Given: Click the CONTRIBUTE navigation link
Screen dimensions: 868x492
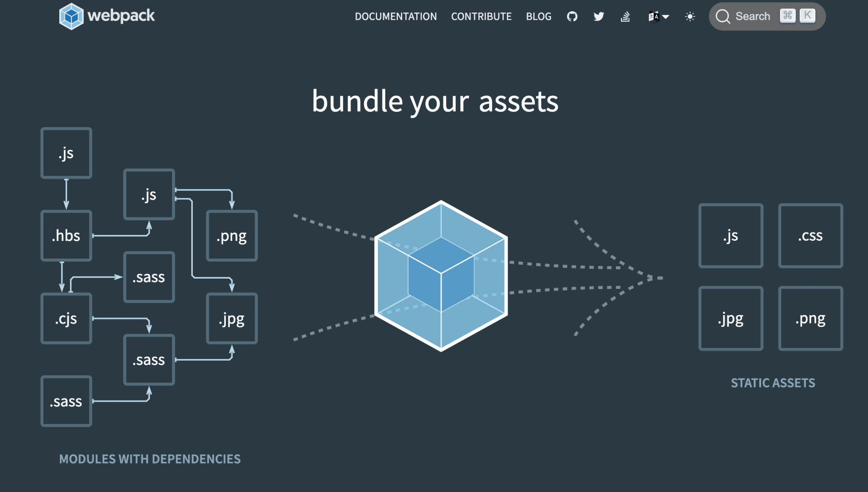Looking at the screenshot, I should pos(481,16).
